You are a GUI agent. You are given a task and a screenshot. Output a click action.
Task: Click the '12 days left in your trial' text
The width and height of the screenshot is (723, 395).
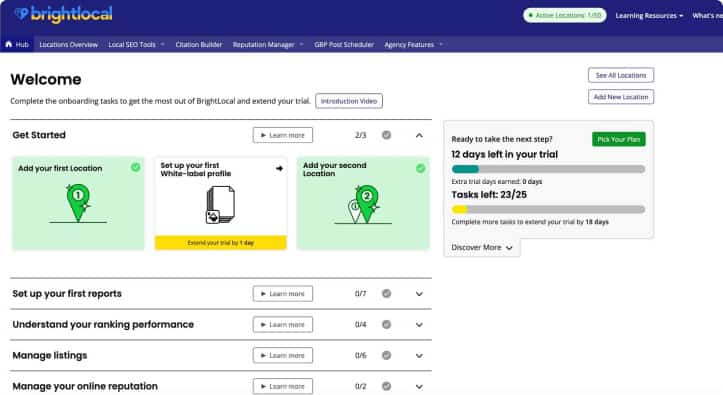click(504, 154)
